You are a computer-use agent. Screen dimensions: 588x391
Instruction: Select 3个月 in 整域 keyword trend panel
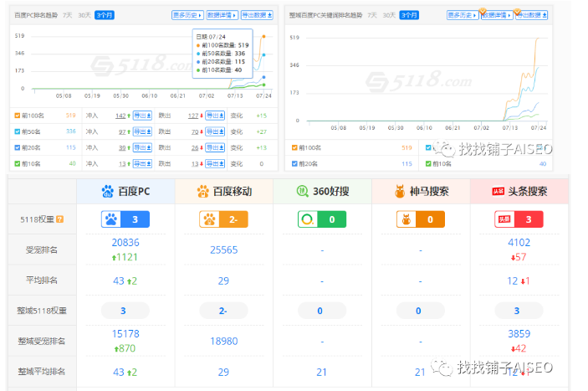[409, 15]
